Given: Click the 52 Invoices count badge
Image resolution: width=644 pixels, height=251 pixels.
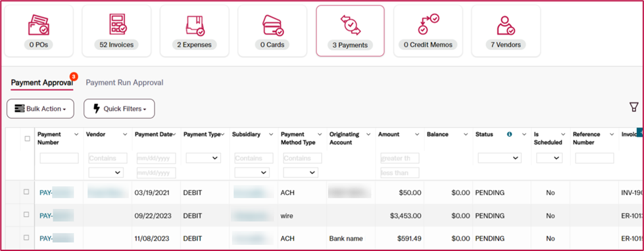Looking at the screenshot, I should (116, 45).
